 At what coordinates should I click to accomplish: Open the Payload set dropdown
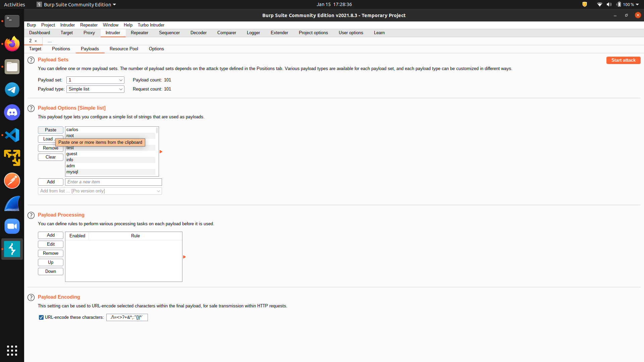coord(95,80)
